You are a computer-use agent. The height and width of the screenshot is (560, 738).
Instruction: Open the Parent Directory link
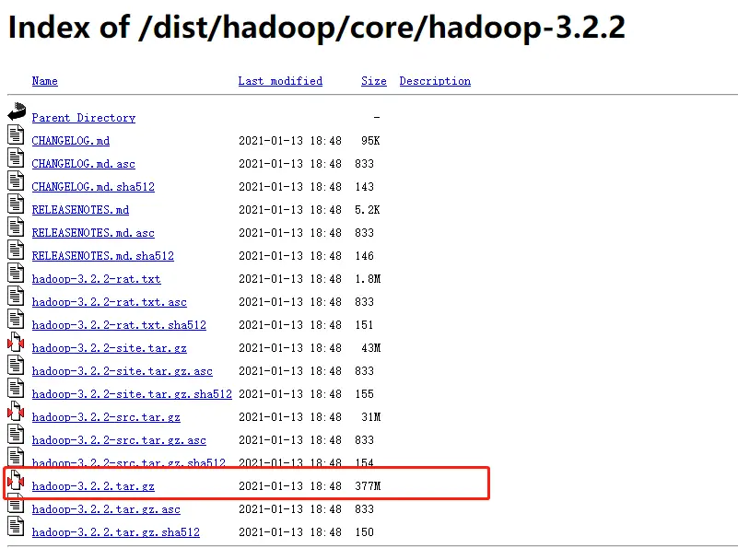pos(83,118)
